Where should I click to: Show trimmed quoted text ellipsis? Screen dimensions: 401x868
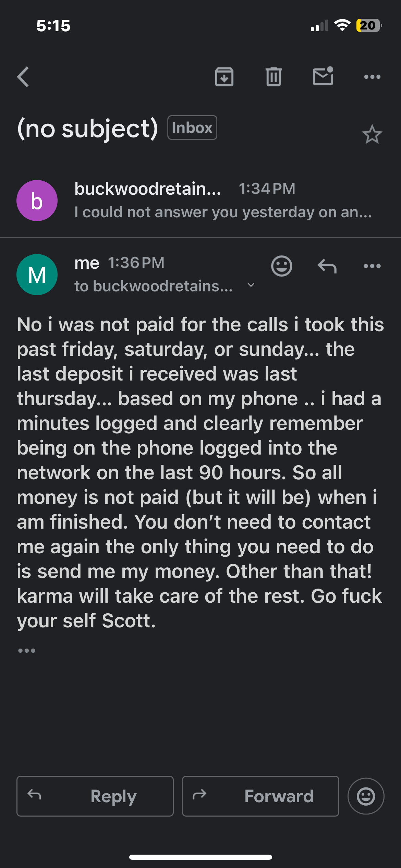pos(27,651)
